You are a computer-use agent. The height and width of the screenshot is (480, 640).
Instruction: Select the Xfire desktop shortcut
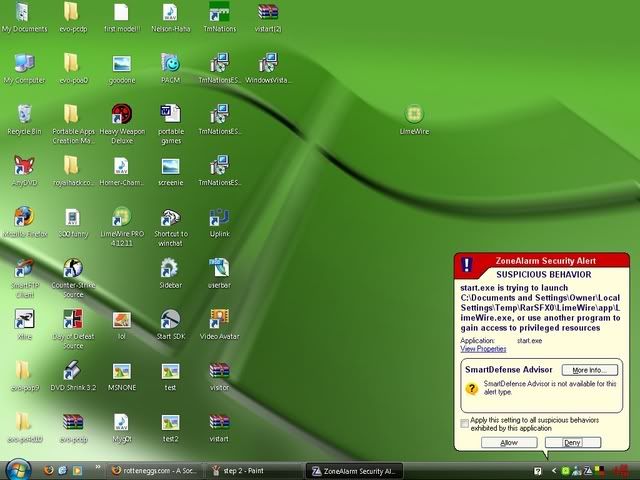tap(24, 324)
